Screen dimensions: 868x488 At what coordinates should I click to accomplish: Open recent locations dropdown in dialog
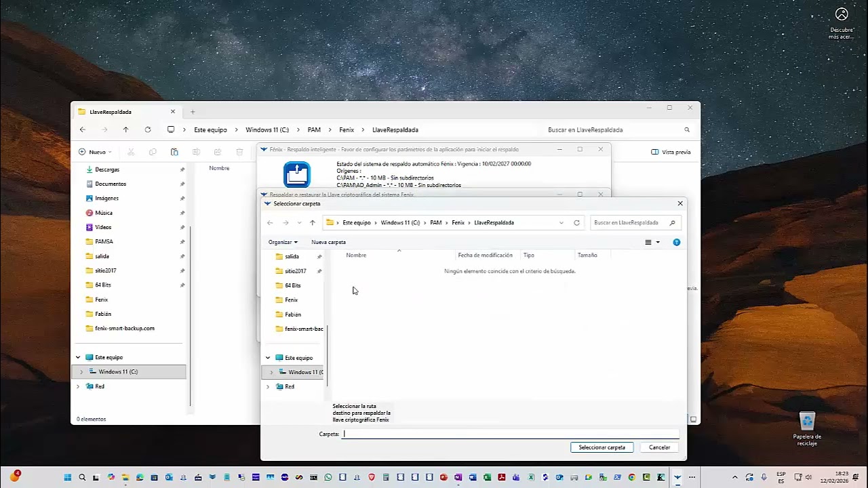[x=299, y=222]
